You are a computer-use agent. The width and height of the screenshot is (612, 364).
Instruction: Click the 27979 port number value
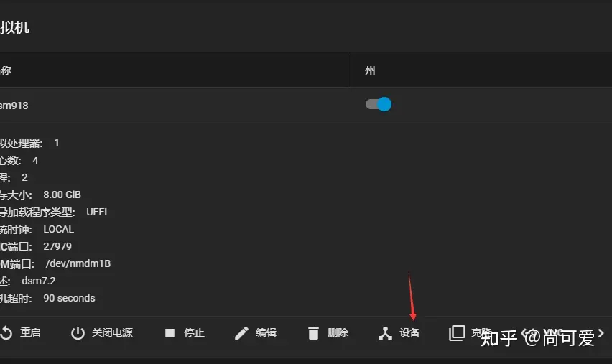(x=57, y=246)
